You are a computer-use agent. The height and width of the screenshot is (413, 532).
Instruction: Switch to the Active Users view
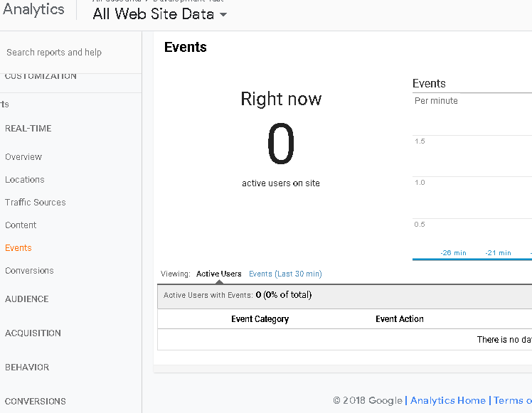(x=218, y=274)
